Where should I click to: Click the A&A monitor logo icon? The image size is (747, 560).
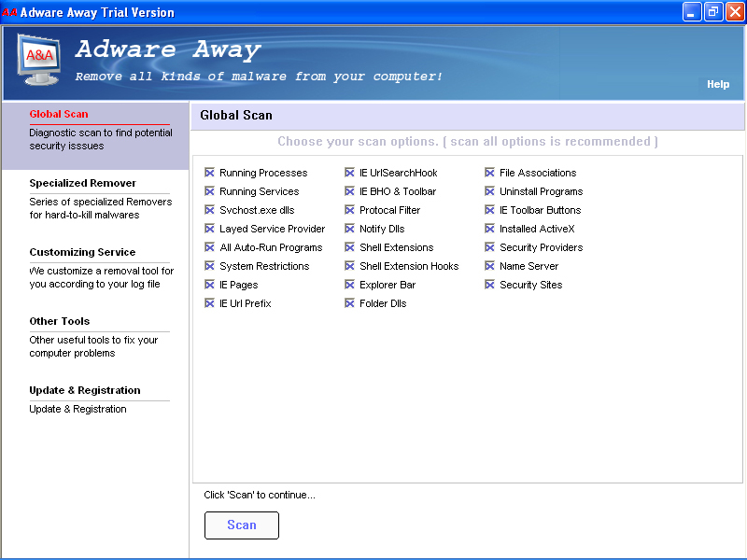[x=39, y=60]
